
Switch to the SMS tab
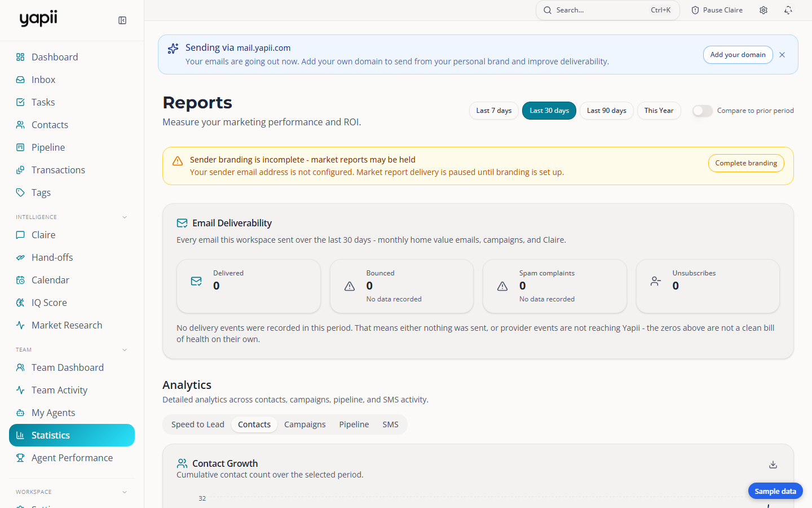(x=390, y=424)
